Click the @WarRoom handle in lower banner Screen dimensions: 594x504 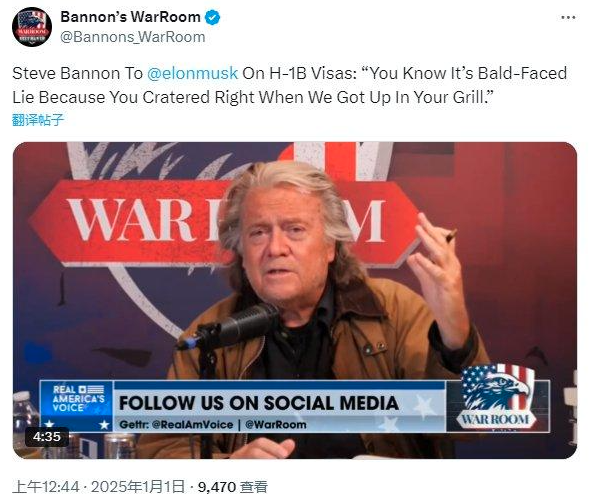click(x=276, y=424)
